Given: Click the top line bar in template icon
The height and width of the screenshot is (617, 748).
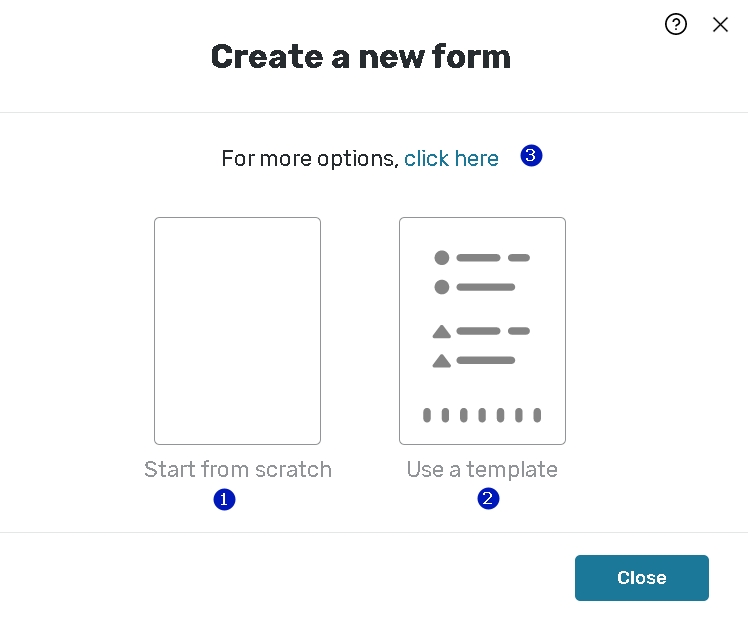Looking at the screenshot, I should tap(478, 258).
